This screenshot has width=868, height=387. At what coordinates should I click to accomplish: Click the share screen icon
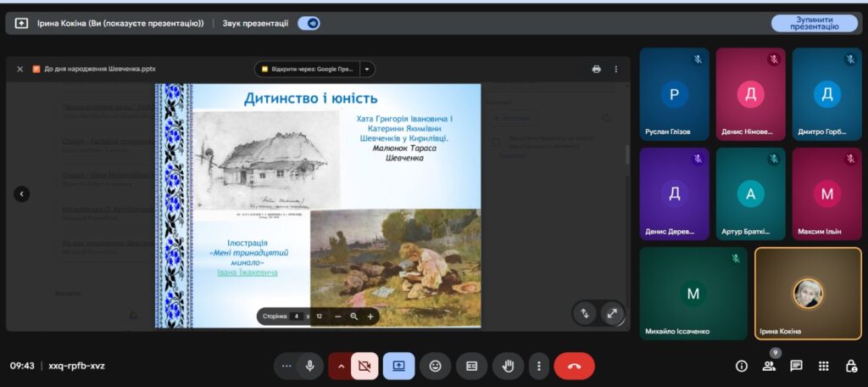pyautogui.click(x=398, y=366)
